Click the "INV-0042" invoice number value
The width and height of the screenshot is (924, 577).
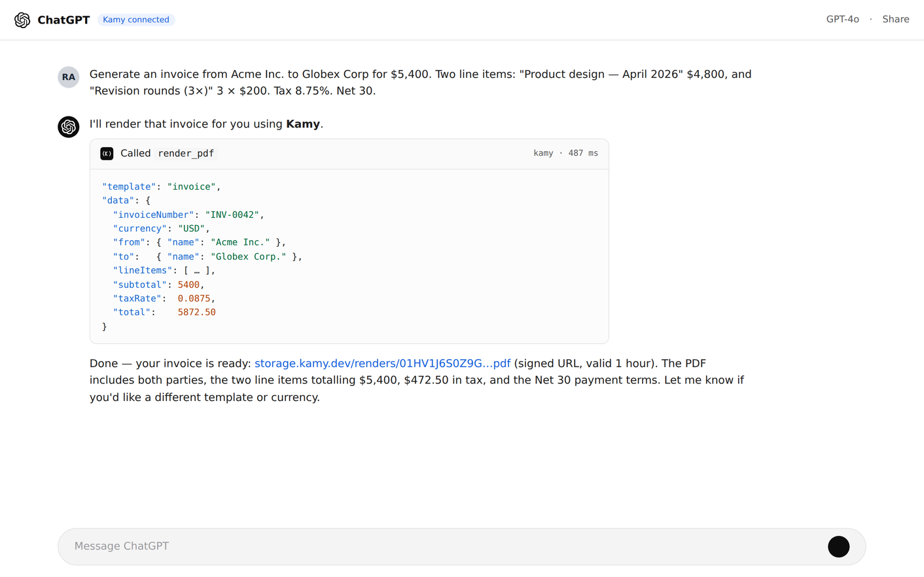click(232, 215)
